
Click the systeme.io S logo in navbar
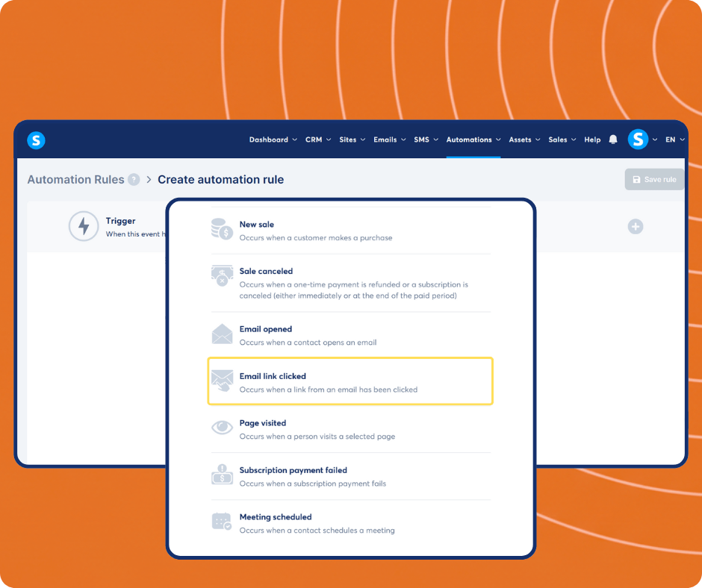pos(37,140)
